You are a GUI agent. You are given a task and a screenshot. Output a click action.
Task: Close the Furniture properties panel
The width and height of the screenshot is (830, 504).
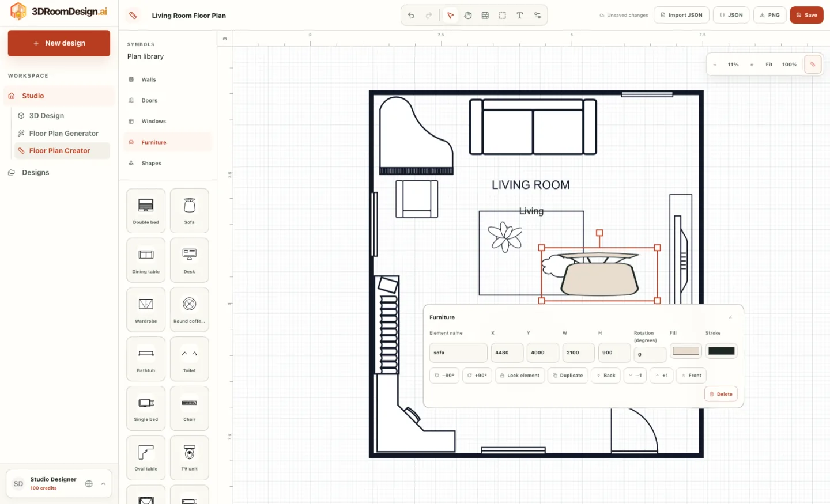(x=730, y=317)
